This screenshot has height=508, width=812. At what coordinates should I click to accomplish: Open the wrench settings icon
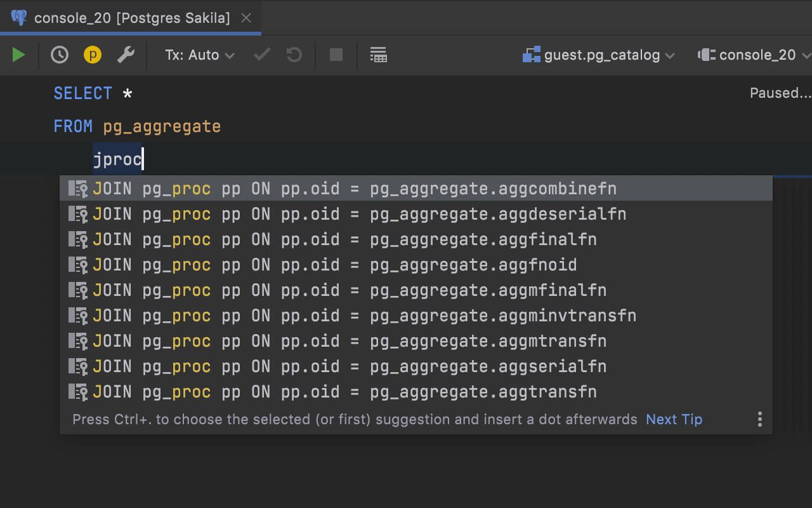pyautogui.click(x=126, y=55)
